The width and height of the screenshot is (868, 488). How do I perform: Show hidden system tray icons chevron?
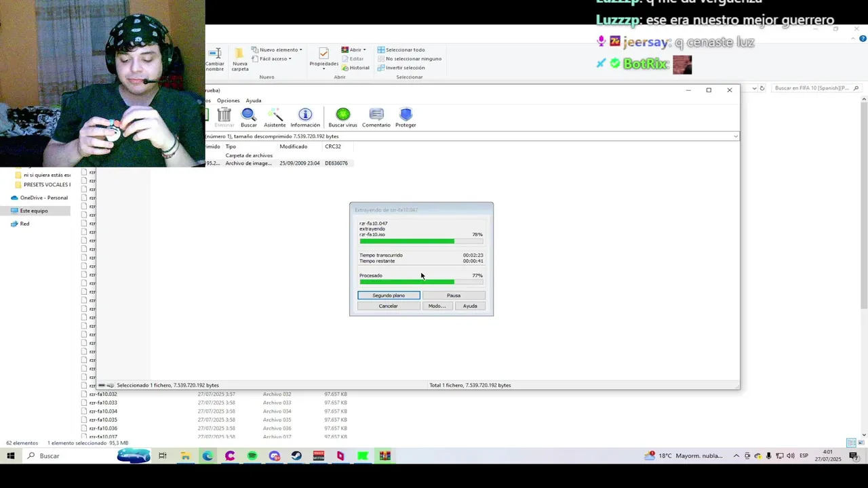point(736,456)
